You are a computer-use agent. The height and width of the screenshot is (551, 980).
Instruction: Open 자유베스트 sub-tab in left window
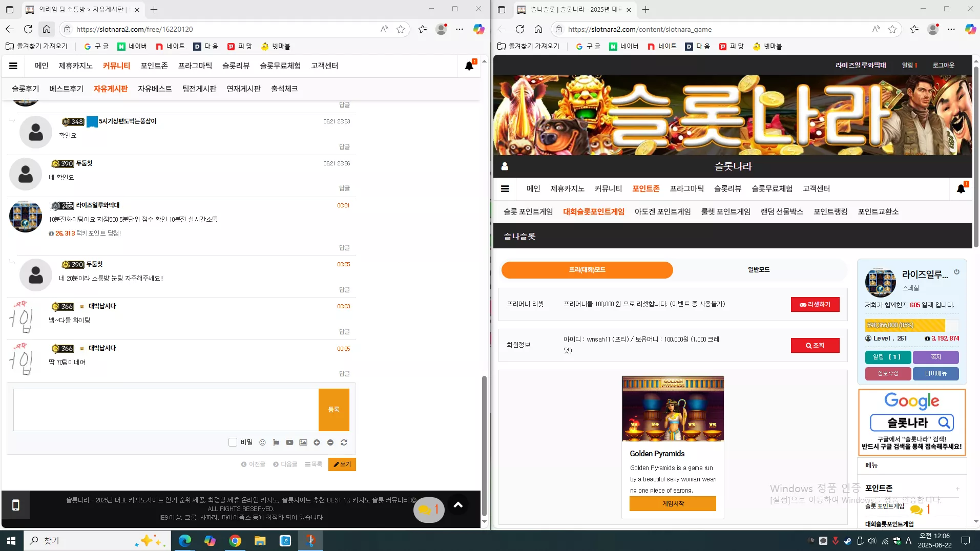tap(155, 89)
